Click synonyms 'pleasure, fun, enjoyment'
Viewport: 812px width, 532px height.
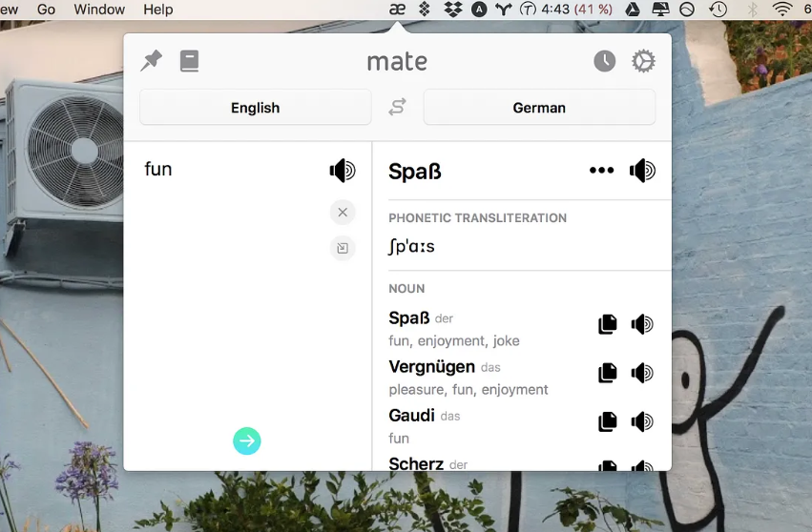[x=468, y=389]
